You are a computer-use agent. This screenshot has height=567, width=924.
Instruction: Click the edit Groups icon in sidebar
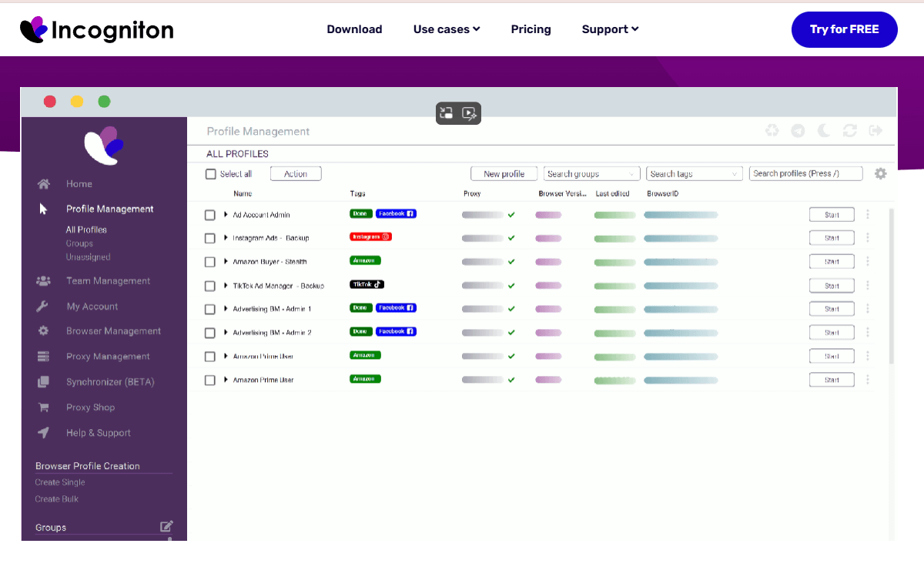point(166,527)
